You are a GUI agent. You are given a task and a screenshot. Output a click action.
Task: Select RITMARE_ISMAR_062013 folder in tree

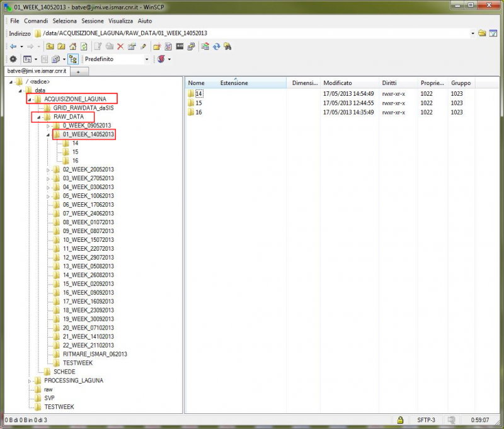pyautogui.click(x=95, y=355)
